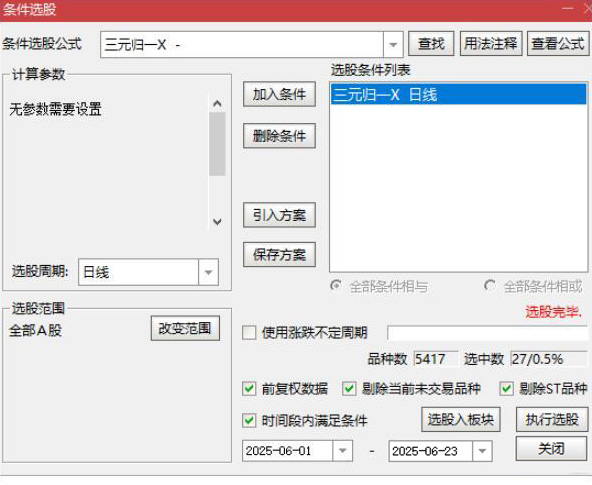The width and height of the screenshot is (592, 485).
Task: Click the 全部A股 range text
Action: (x=35, y=331)
